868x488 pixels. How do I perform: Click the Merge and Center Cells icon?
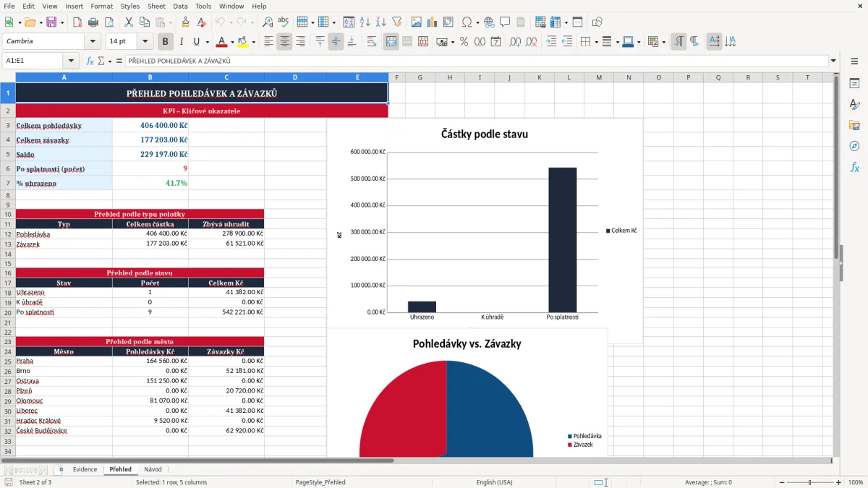coord(391,42)
